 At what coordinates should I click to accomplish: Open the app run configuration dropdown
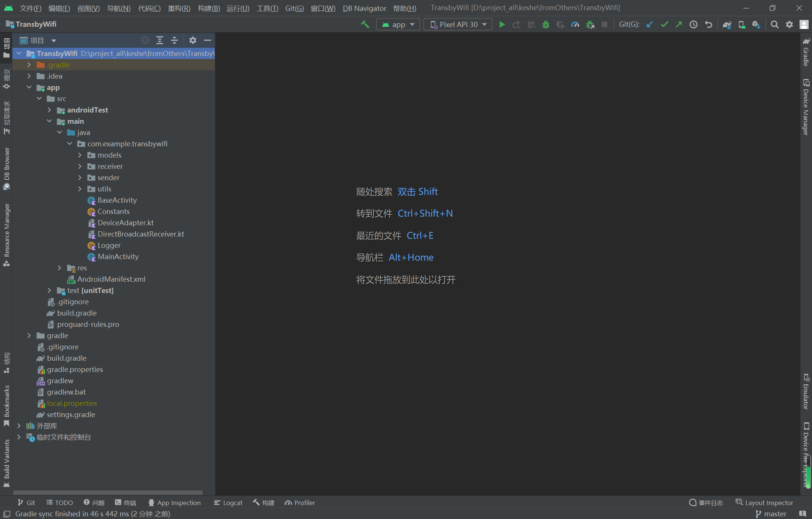(398, 24)
